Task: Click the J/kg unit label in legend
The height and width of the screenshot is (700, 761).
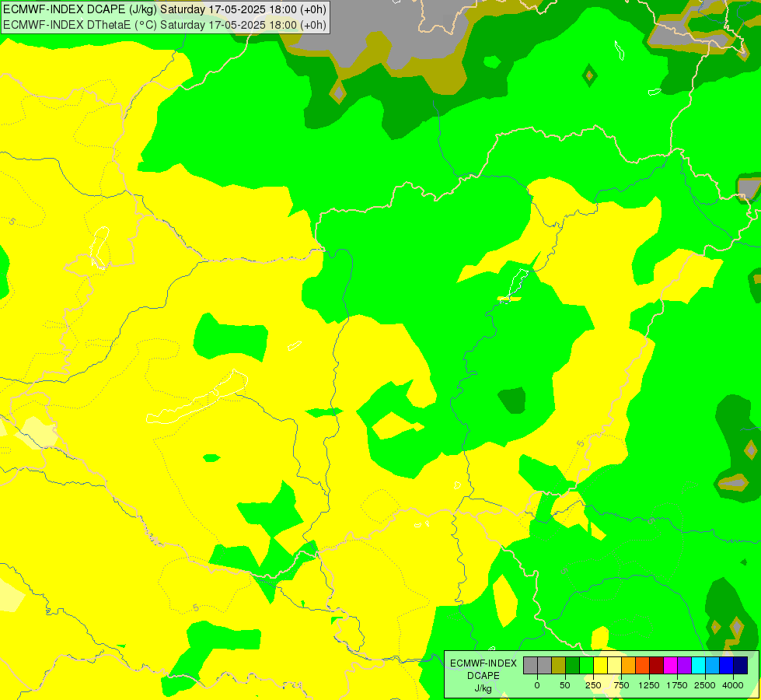Action: click(483, 688)
